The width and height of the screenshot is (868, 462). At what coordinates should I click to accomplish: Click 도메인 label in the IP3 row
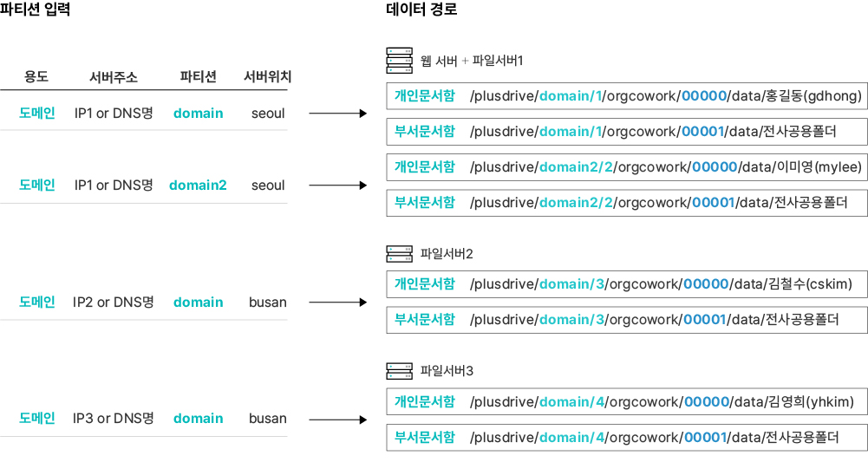[x=37, y=419]
